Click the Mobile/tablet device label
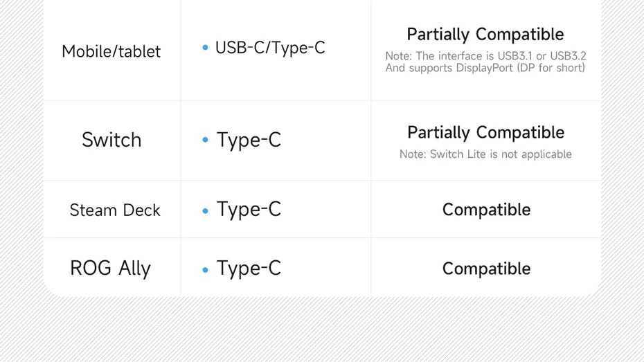Screen dimensions: 644x362 111,51
